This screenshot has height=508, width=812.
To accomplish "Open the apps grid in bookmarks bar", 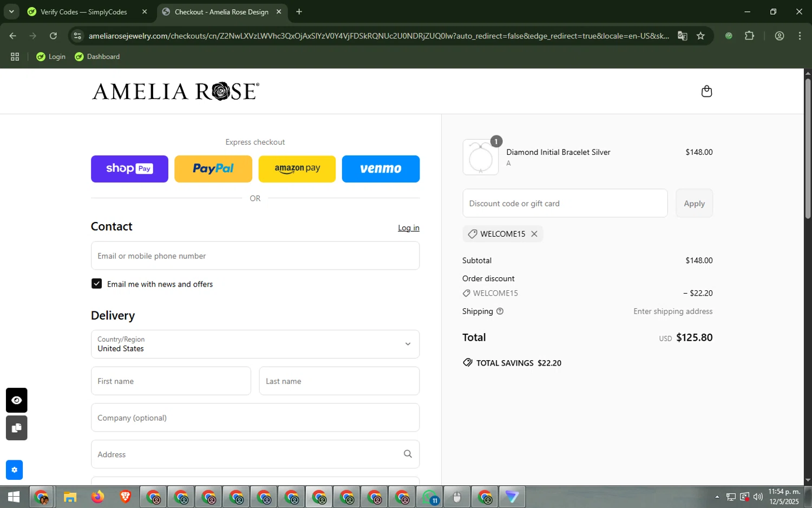I will [x=15, y=56].
